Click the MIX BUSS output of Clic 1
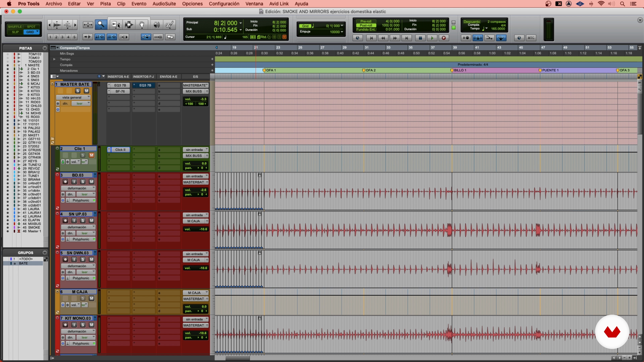 pyautogui.click(x=194, y=156)
